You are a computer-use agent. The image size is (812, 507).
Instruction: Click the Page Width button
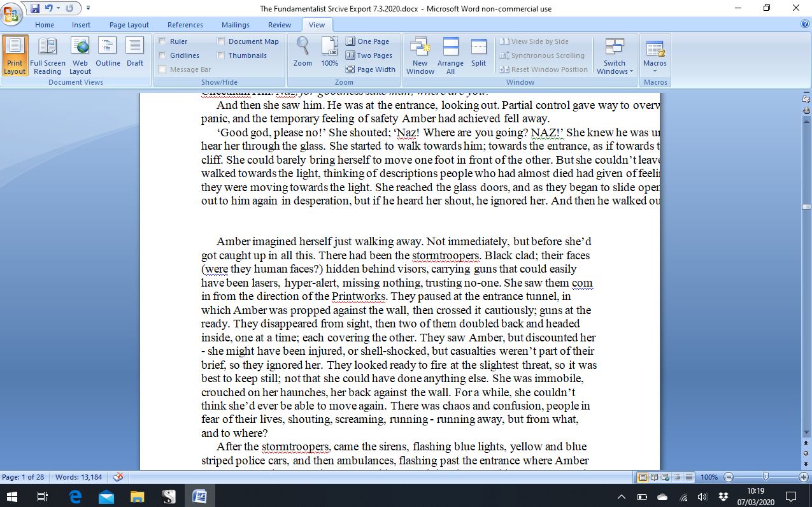370,69
